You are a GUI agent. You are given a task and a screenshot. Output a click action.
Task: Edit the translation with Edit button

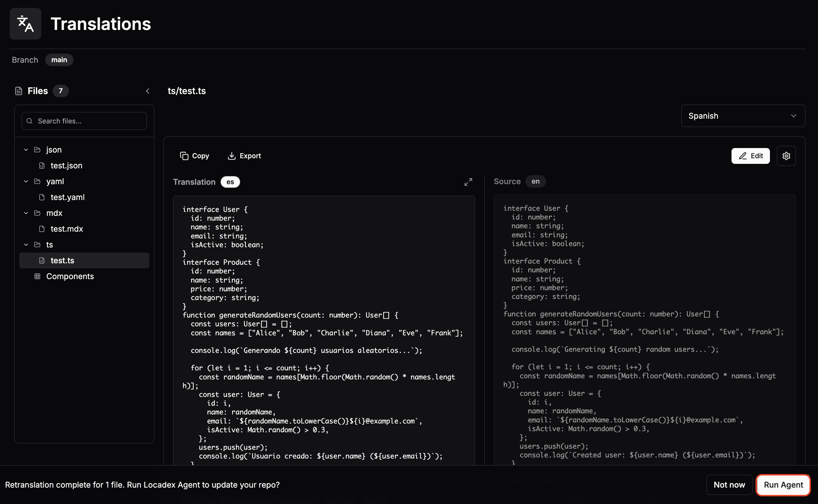750,156
